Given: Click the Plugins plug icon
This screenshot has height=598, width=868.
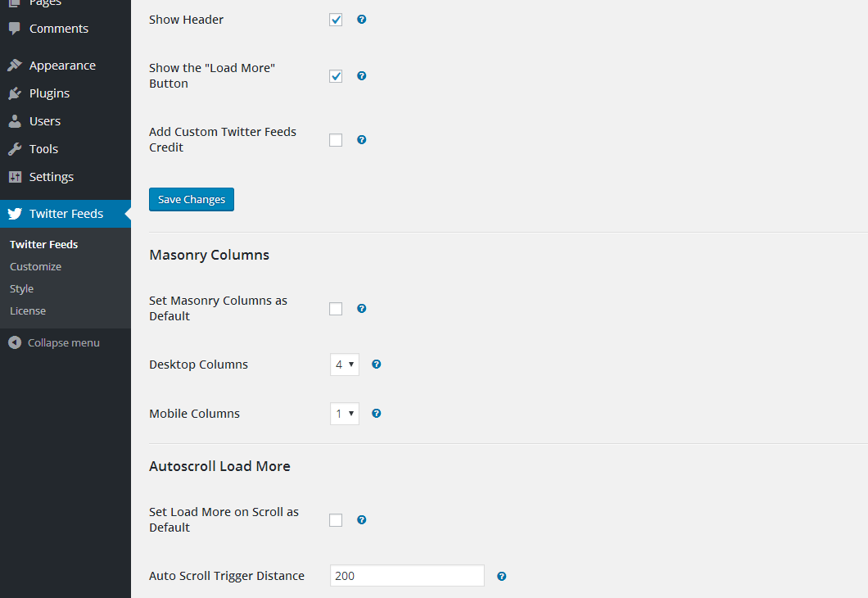Looking at the screenshot, I should 15,93.
